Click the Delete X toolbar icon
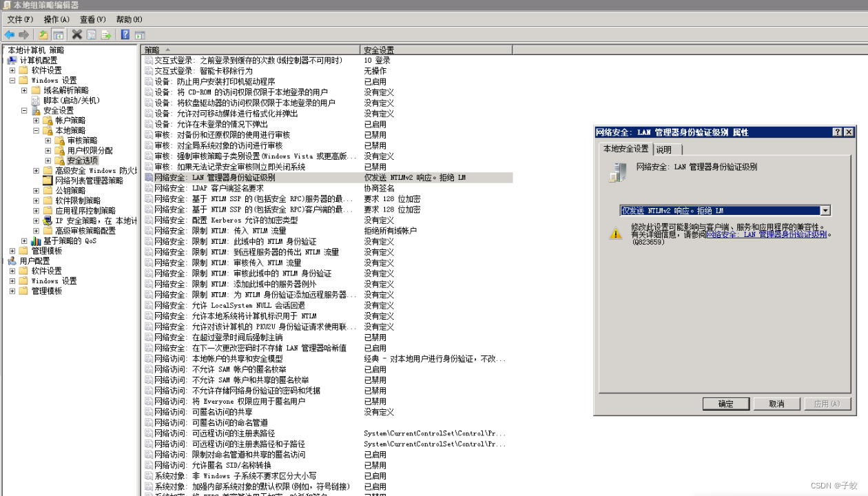Image resolution: width=868 pixels, height=496 pixels. 77,34
